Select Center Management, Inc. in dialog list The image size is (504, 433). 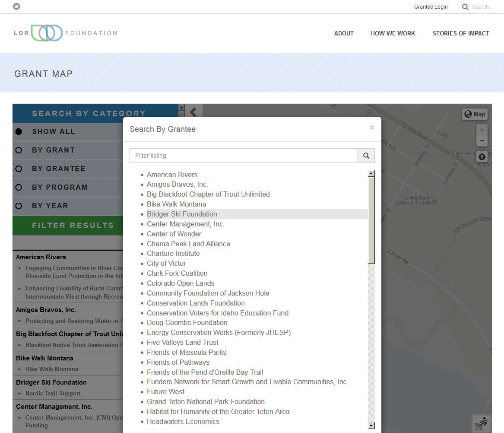click(186, 224)
